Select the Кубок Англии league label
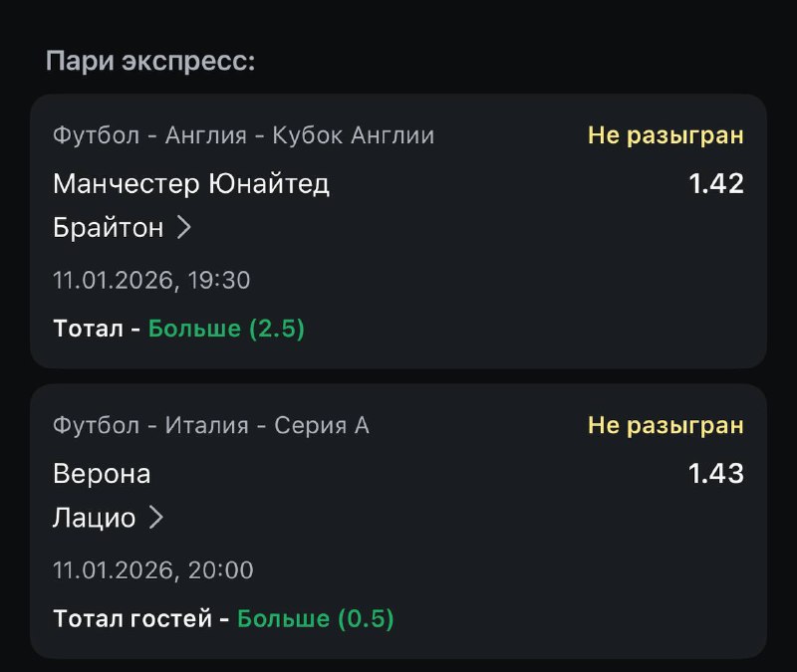 click(x=243, y=135)
